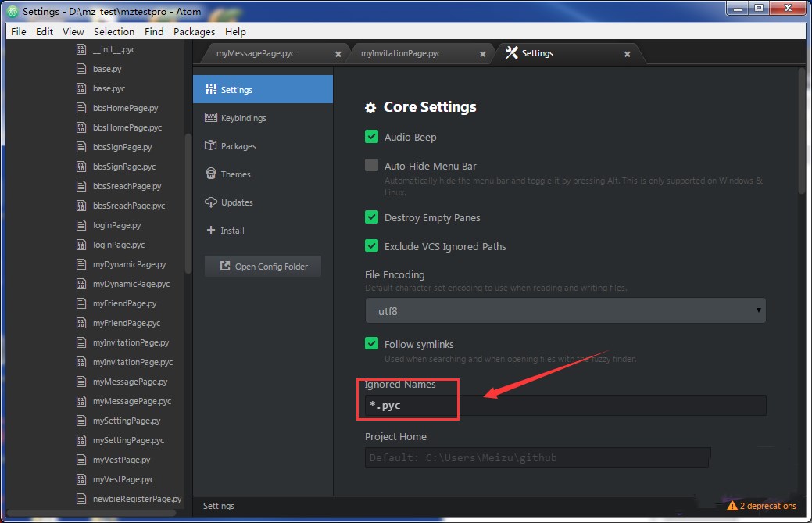
Task: Open the File Encoding utf8 dropdown
Action: (565, 311)
